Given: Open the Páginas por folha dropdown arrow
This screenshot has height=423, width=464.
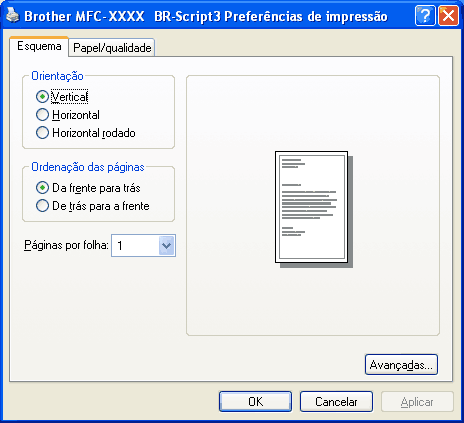Looking at the screenshot, I should point(167,246).
